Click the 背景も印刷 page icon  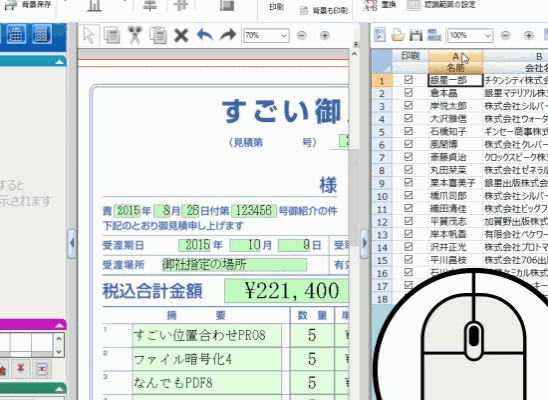pyautogui.click(x=304, y=11)
